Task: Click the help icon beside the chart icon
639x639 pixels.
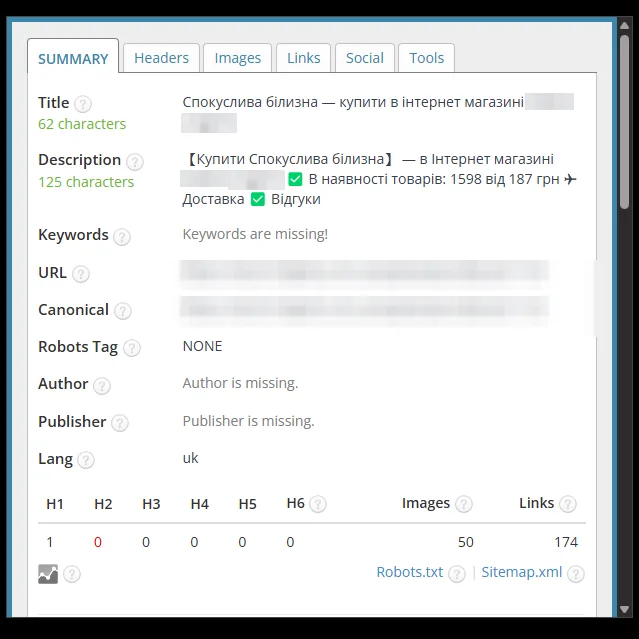Action: pos(72,574)
